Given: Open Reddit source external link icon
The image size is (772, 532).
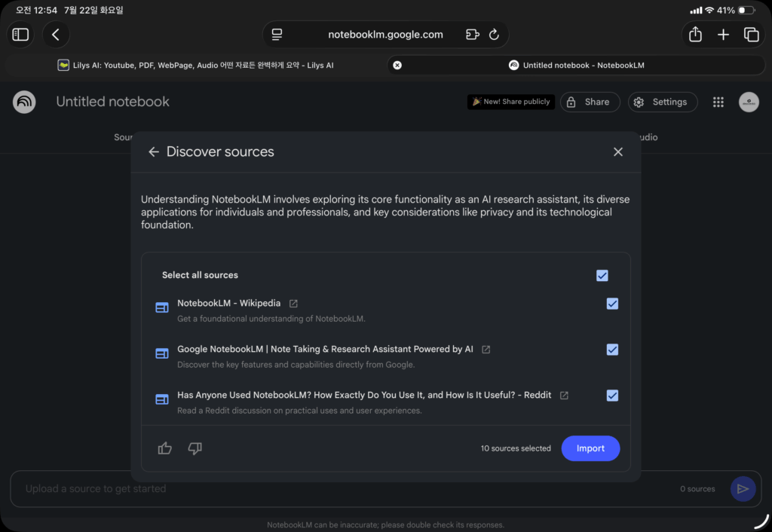Looking at the screenshot, I should [x=564, y=396].
